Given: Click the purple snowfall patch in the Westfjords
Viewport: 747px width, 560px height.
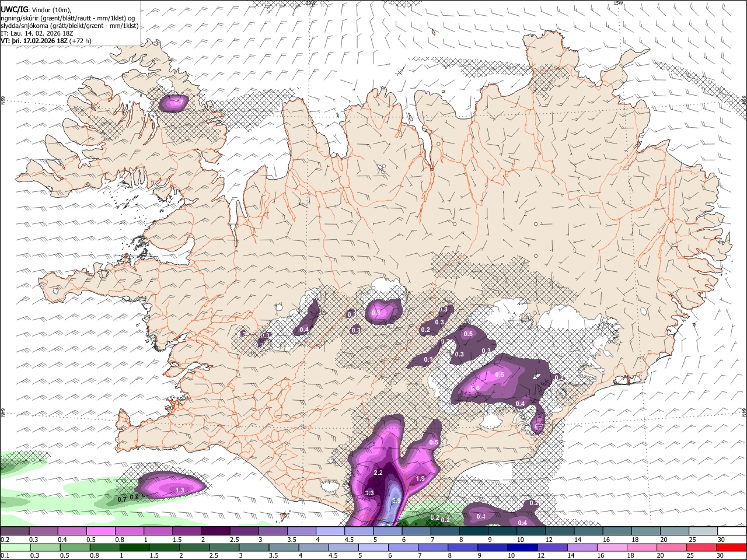Looking at the screenshot, I should pyautogui.click(x=173, y=103).
